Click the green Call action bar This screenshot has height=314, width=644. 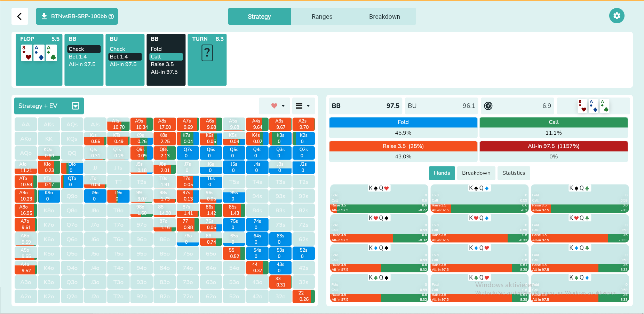554,122
